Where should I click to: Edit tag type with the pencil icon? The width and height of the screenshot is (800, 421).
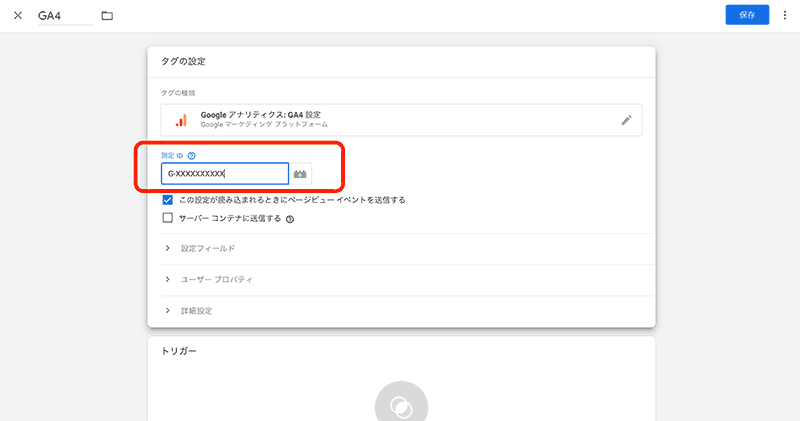[x=626, y=120]
